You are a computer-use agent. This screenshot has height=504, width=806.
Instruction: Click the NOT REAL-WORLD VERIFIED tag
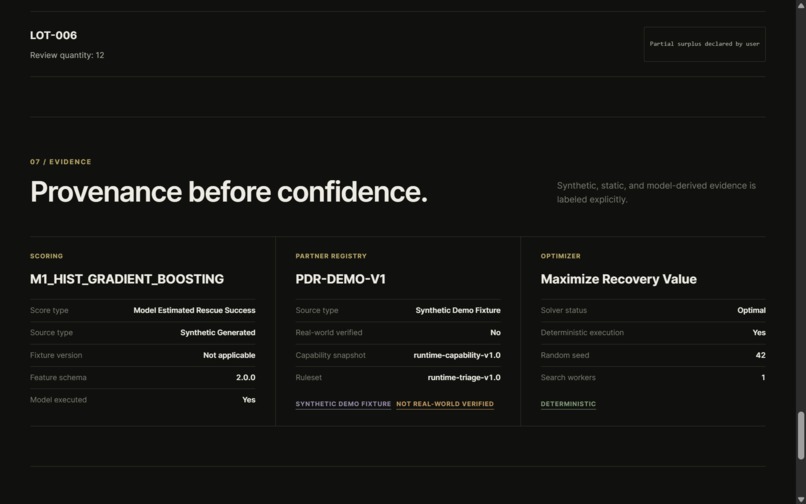445,404
